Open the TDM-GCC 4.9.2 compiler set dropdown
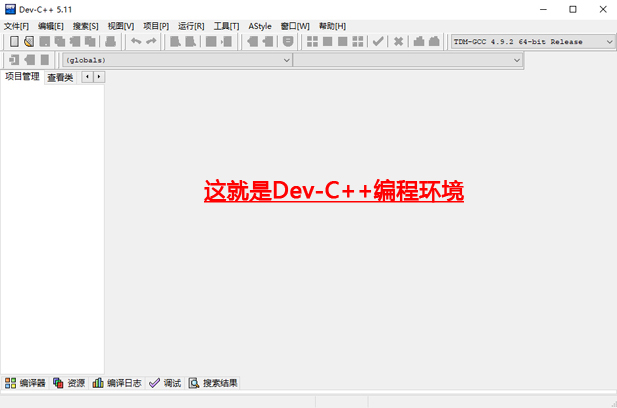This screenshot has width=617, height=408. [533, 42]
